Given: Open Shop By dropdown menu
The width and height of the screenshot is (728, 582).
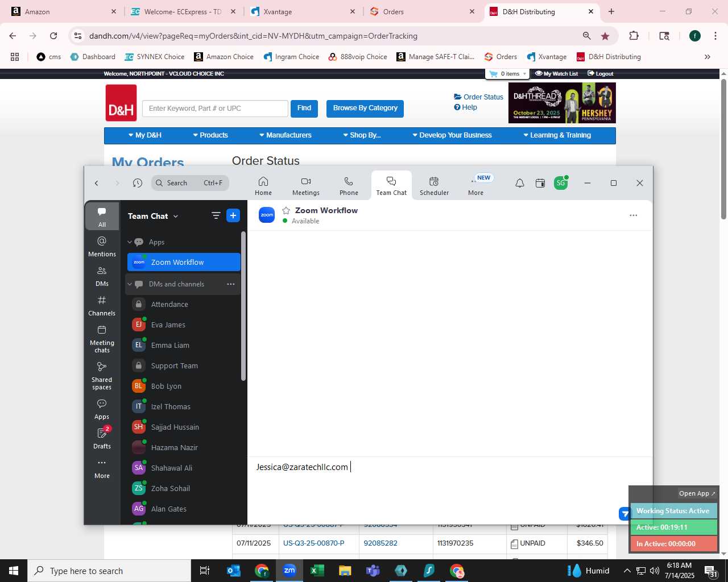Looking at the screenshot, I should pyautogui.click(x=362, y=135).
